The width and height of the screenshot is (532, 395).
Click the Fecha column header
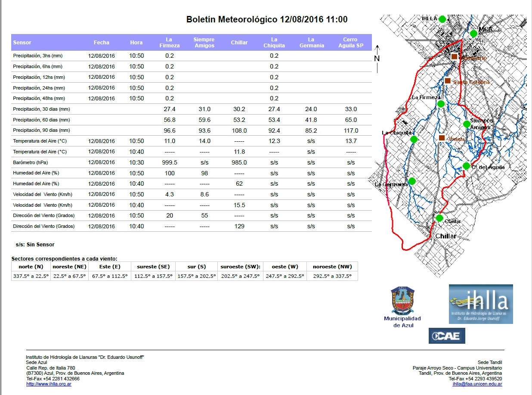pos(102,43)
